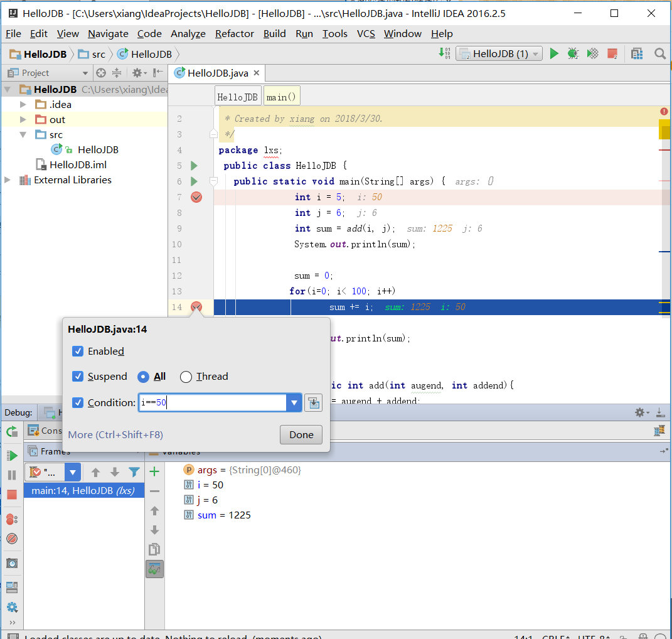Click the run gutter arrow on line 6
Viewport: 672px width, 639px height.
[194, 181]
